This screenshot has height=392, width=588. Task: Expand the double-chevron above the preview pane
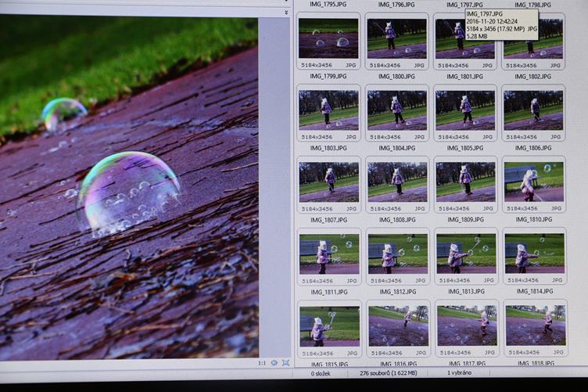[x=286, y=13]
